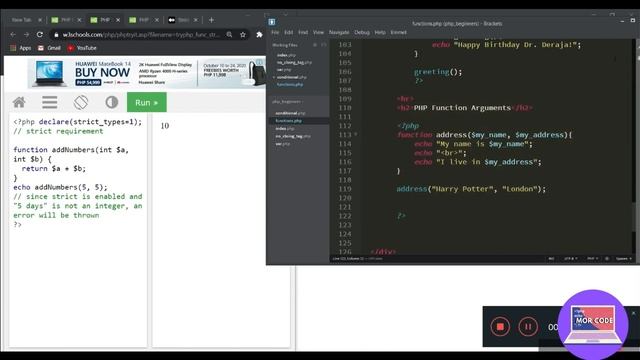640x360 pixels.
Task: Click inside the addNumbers code editor
Action: click(x=78, y=230)
